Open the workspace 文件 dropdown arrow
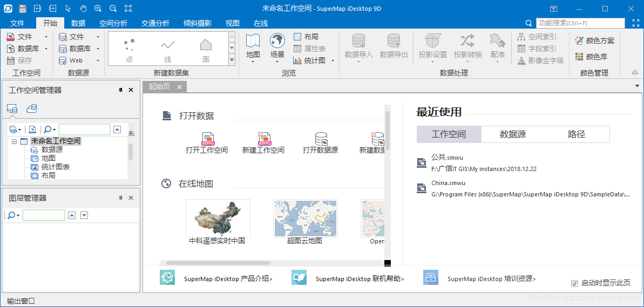Viewport: 644px width, 307px height. point(46,37)
